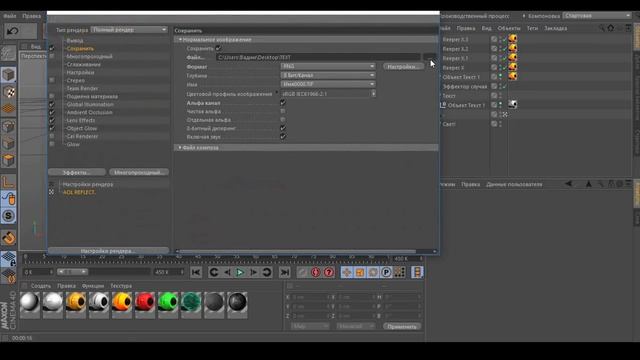Click the Настройка рендера... bottom button
Screen dimensions: 640x360
click(x=108, y=251)
